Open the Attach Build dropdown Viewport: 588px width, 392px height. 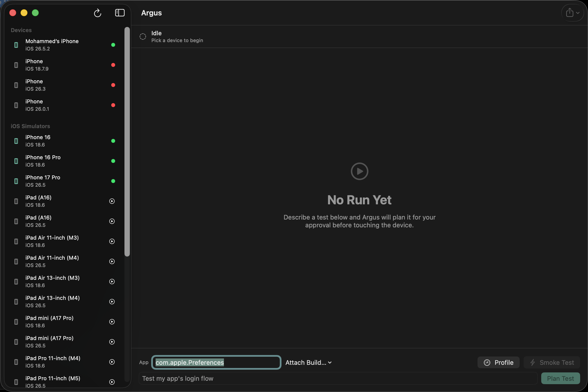[x=308, y=363]
